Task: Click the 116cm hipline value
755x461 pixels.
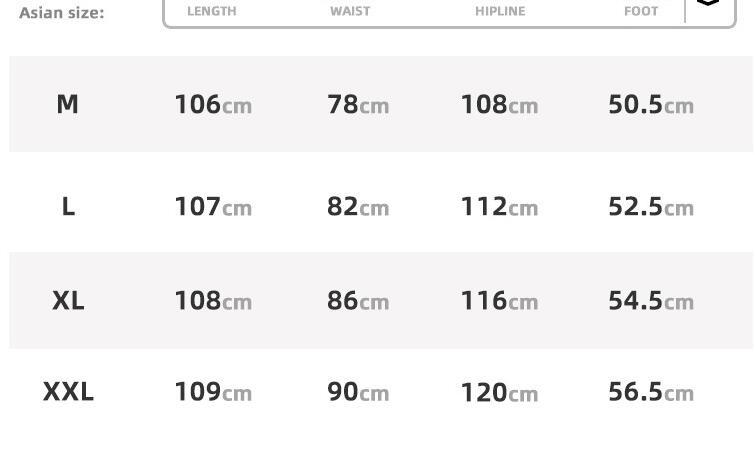Action: (499, 300)
